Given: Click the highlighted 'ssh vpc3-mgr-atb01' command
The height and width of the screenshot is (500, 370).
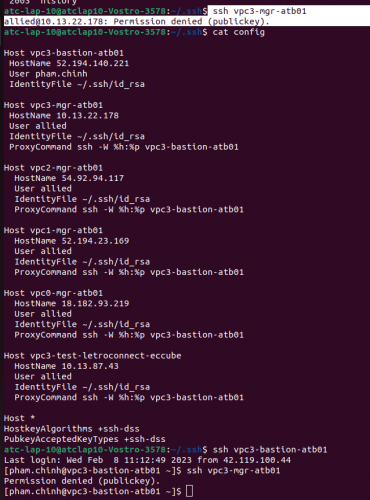Looking at the screenshot, I should 260,11.
